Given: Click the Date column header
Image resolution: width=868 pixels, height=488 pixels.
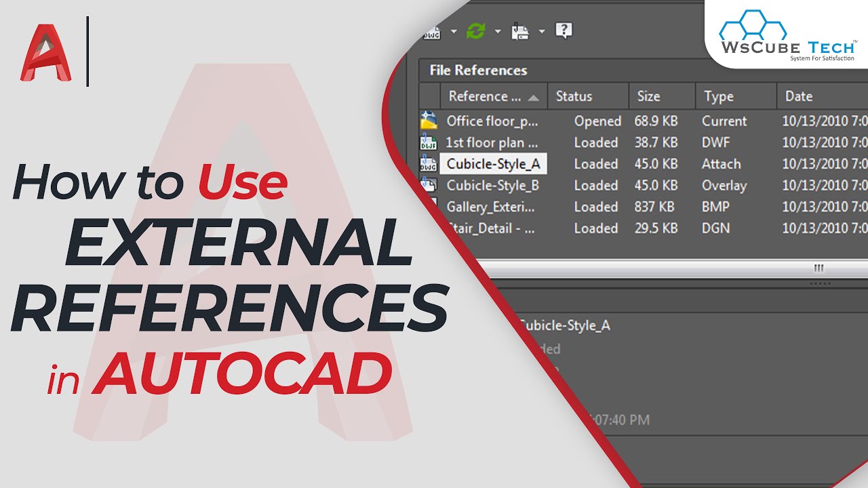Looking at the screenshot, I should click(823, 96).
